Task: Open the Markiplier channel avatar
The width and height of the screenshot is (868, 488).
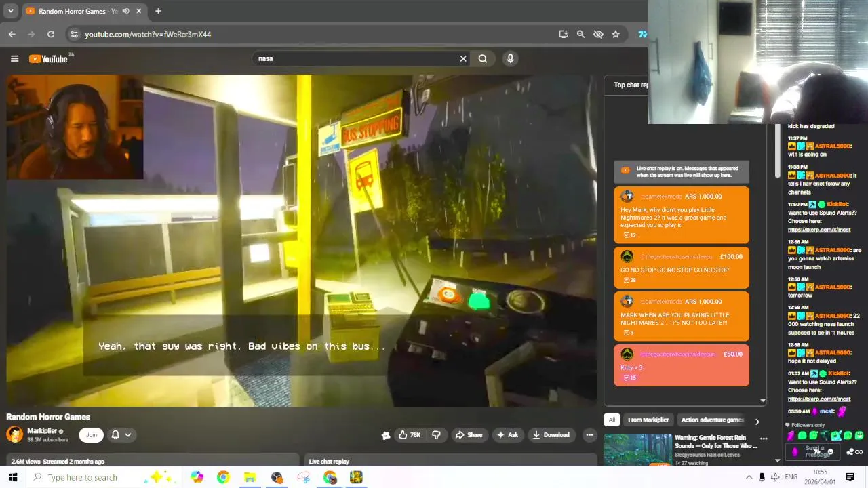Action: coord(14,434)
